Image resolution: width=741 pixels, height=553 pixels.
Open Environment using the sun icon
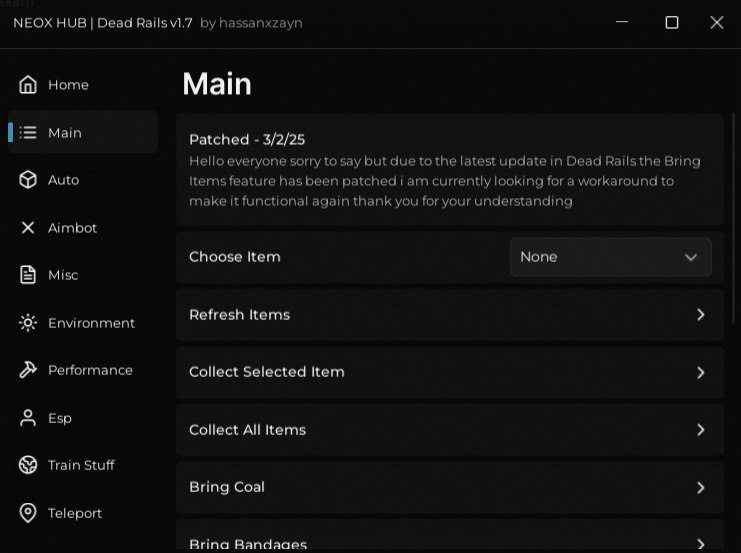28,323
